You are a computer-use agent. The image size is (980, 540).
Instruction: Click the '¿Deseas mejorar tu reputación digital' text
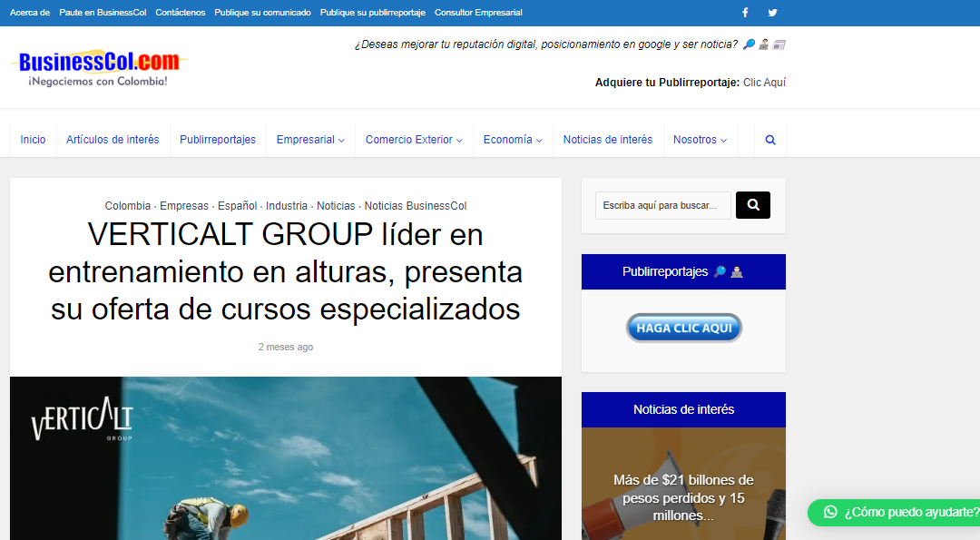pyautogui.click(x=545, y=44)
